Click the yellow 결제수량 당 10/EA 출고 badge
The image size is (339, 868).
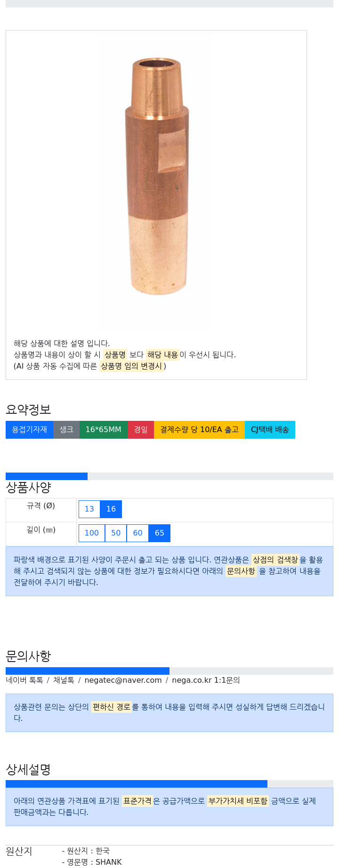(199, 430)
